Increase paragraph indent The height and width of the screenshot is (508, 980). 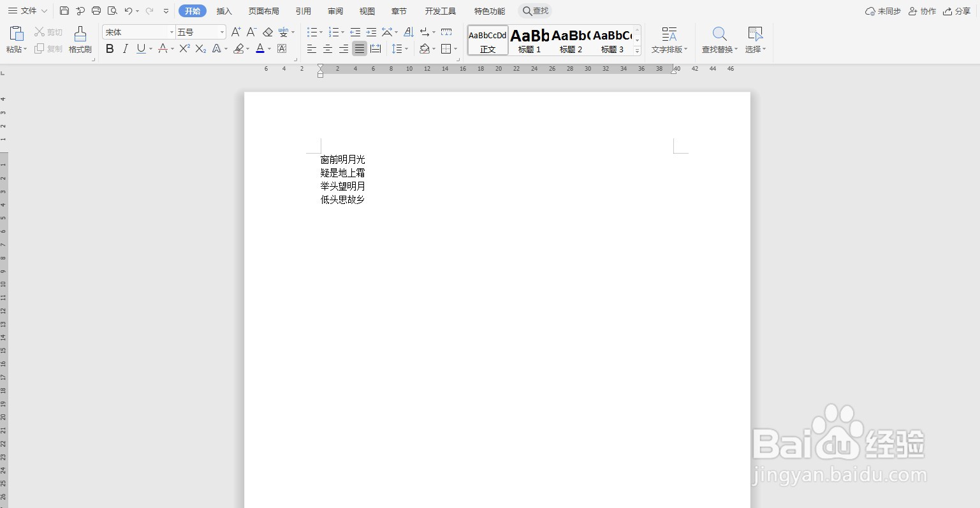tap(371, 32)
